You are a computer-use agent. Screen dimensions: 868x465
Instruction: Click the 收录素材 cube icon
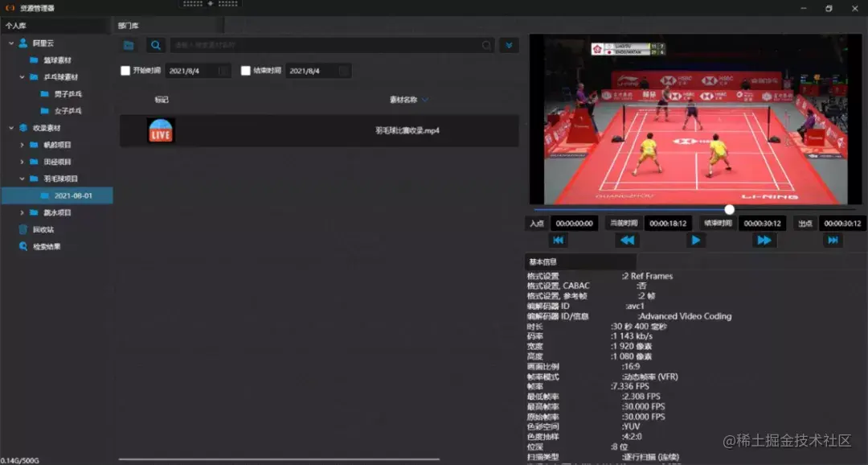click(x=23, y=128)
